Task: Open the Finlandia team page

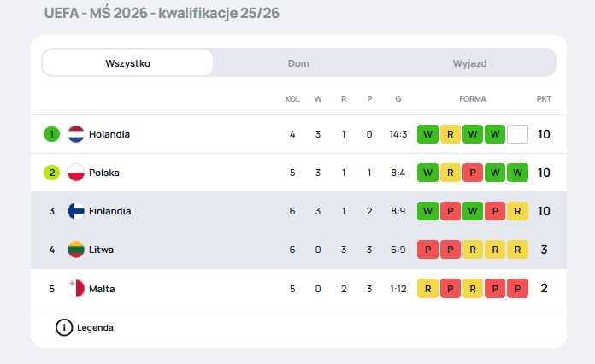Action: pos(109,211)
